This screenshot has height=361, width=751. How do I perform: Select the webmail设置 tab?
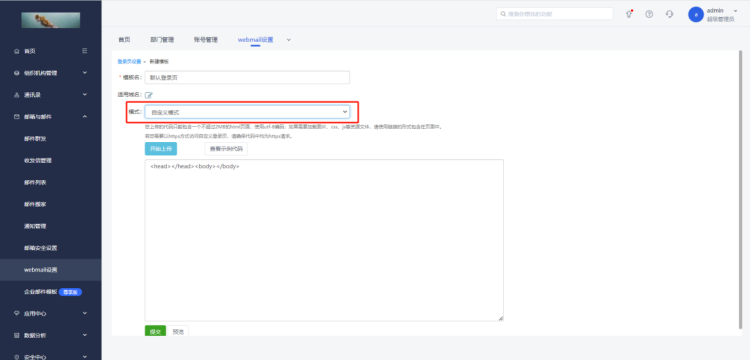click(x=255, y=40)
